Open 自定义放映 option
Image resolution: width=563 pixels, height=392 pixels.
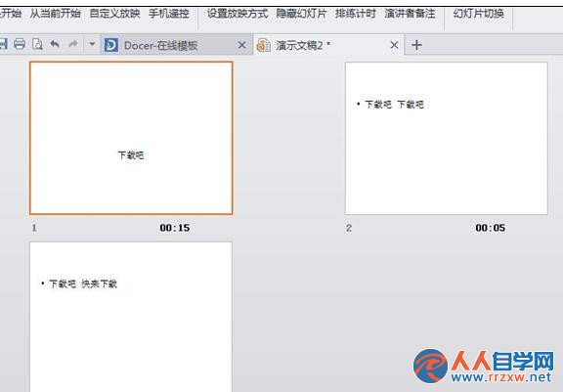[x=115, y=14]
